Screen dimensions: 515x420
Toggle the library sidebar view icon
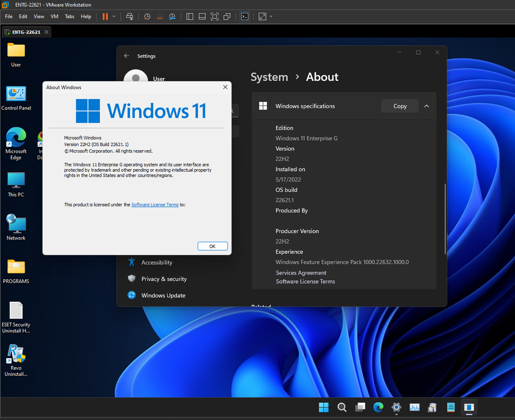(x=190, y=16)
